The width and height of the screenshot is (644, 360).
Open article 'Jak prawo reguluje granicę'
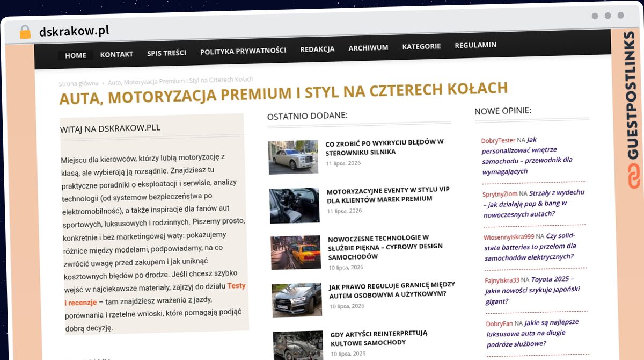[x=392, y=289]
